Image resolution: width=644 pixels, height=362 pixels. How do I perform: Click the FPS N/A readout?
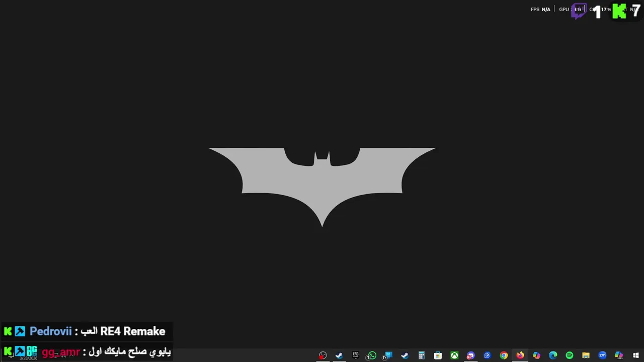point(540,10)
